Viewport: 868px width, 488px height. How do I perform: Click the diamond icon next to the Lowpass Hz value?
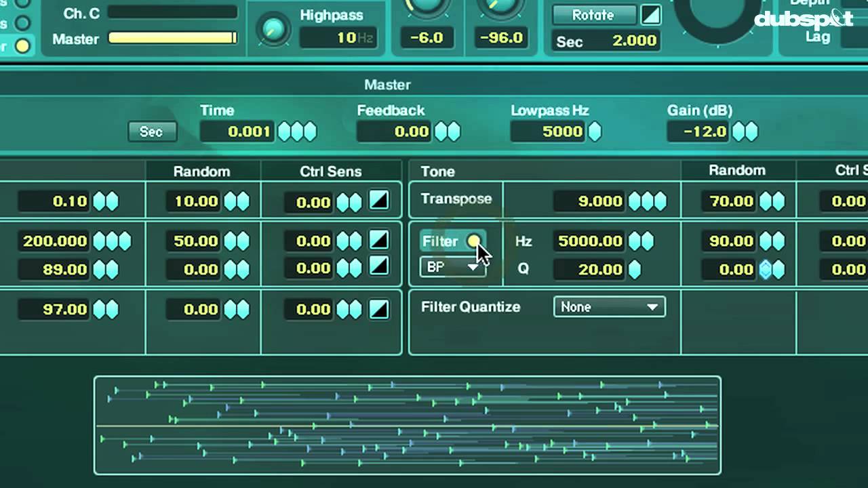tap(595, 131)
